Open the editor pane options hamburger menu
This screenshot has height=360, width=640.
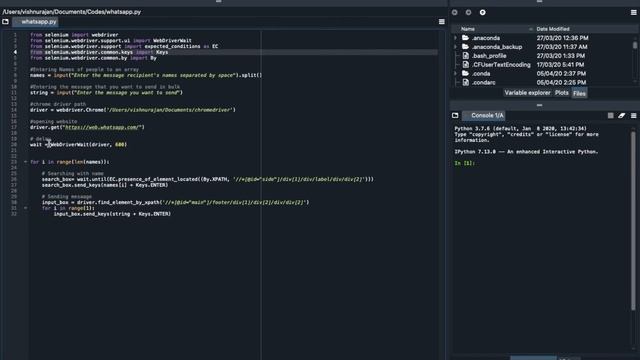pos(441,22)
